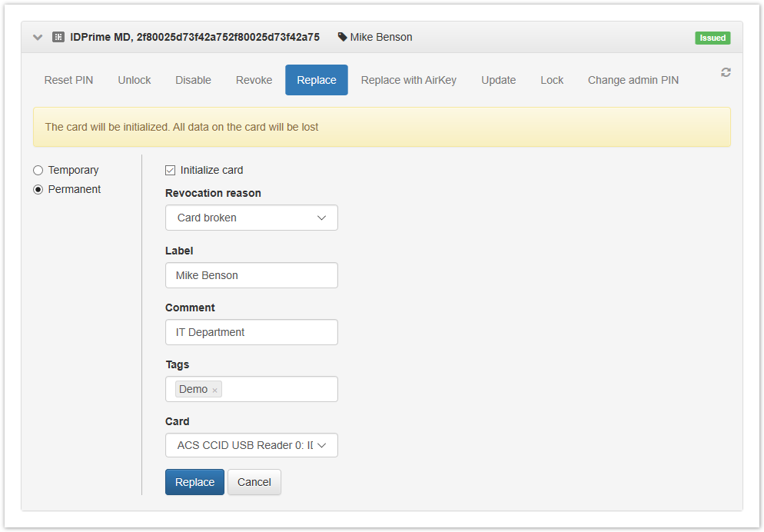The height and width of the screenshot is (532, 764).
Task: Open the Revocation reason dropdown
Action: [251, 218]
